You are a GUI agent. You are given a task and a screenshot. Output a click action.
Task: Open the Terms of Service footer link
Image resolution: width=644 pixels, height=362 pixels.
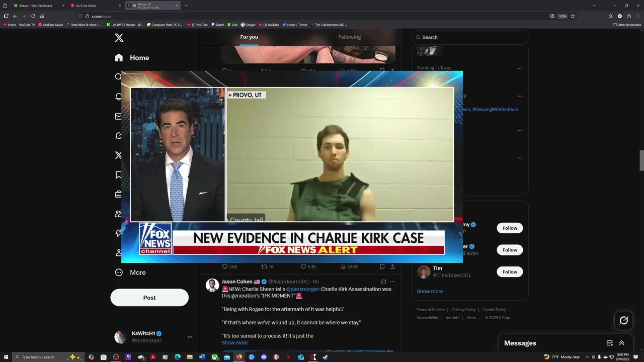[x=431, y=310]
